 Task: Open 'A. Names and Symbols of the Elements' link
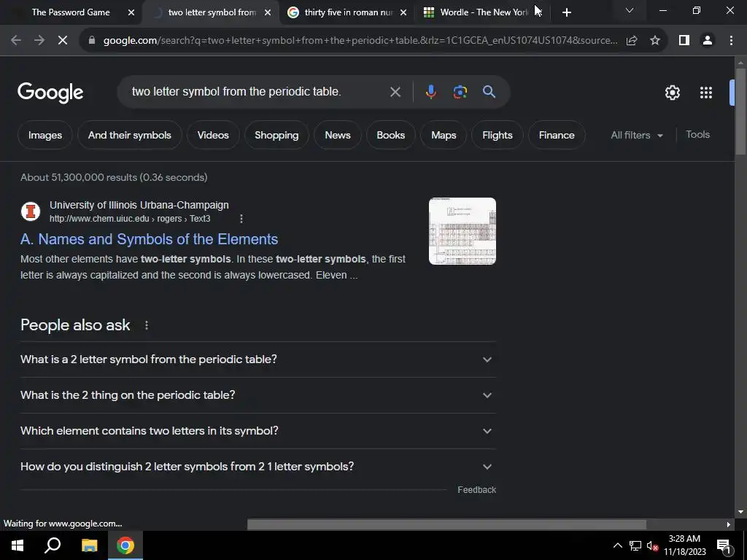pos(149,239)
